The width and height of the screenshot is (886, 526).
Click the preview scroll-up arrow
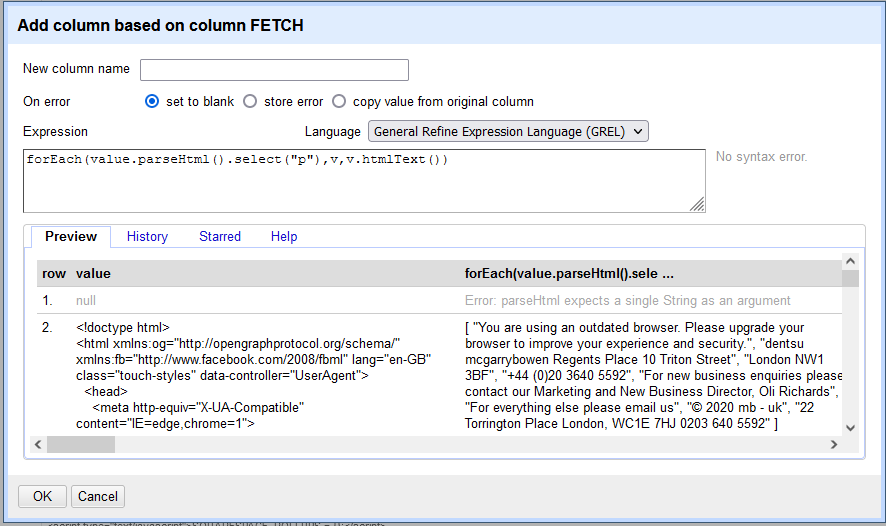[x=850, y=261]
